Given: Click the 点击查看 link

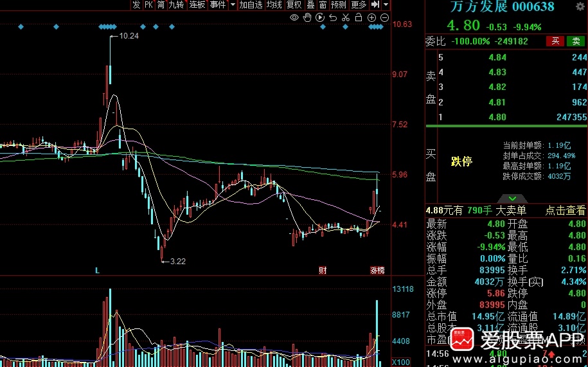Looking at the screenshot, I should (565, 210).
